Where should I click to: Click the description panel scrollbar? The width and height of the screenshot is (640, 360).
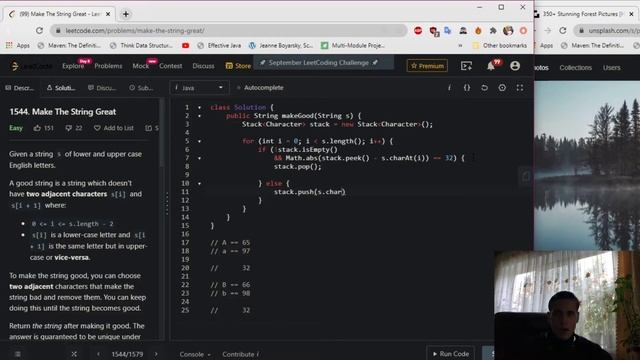pos(162,133)
